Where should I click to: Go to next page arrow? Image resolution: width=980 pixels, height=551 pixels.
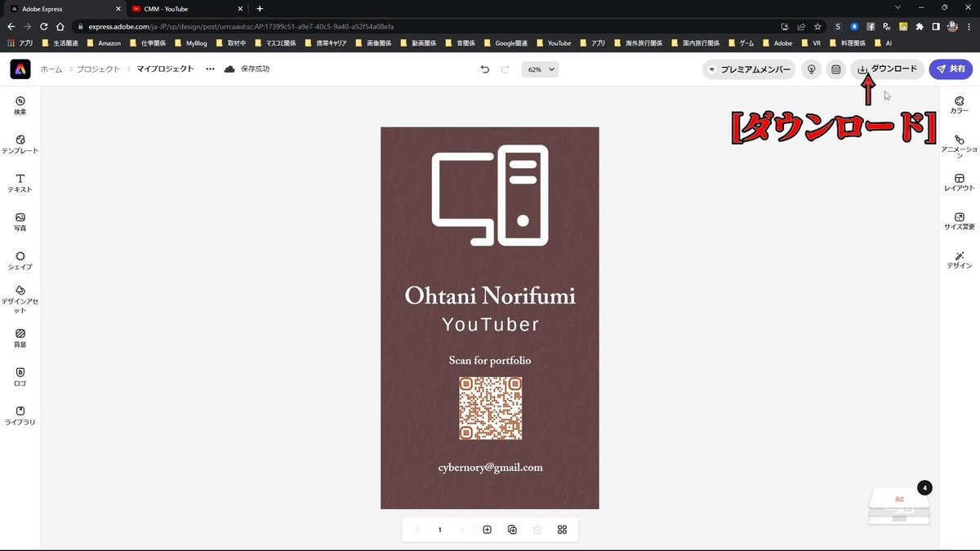click(462, 530)
